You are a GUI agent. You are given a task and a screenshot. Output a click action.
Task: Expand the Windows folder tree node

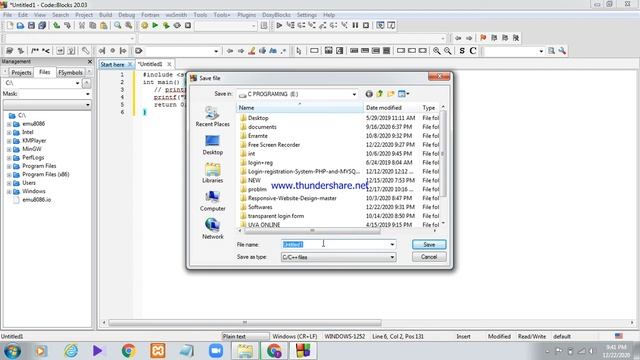coord(9,191)
